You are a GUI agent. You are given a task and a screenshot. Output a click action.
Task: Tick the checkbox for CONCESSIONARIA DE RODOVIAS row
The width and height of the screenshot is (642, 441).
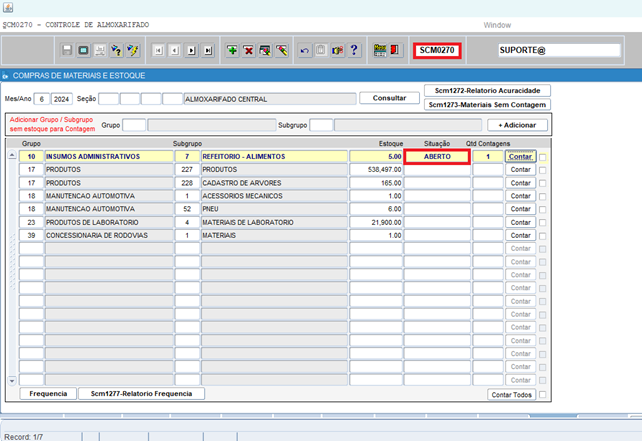pyautogui.click(x=543, y=236)
